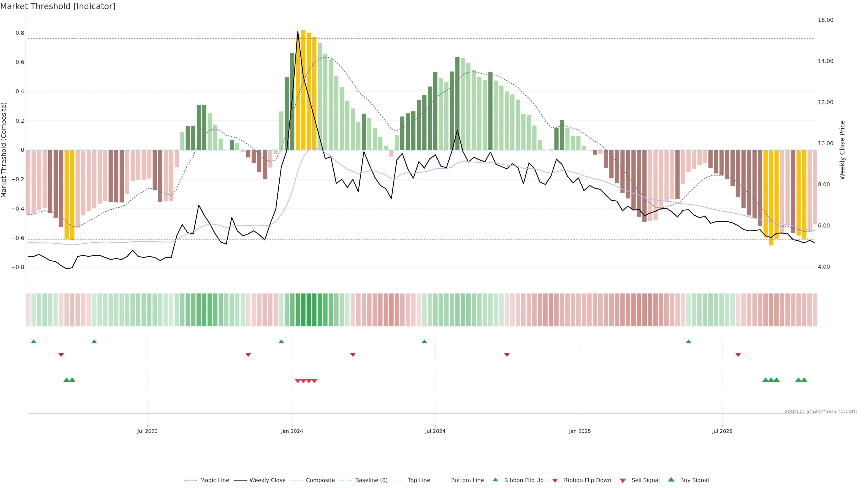Click the rightmost green Buy Signal triangle
Viewport: 868px width, 488px height.
pyautogui.click(x=804, y=380)
